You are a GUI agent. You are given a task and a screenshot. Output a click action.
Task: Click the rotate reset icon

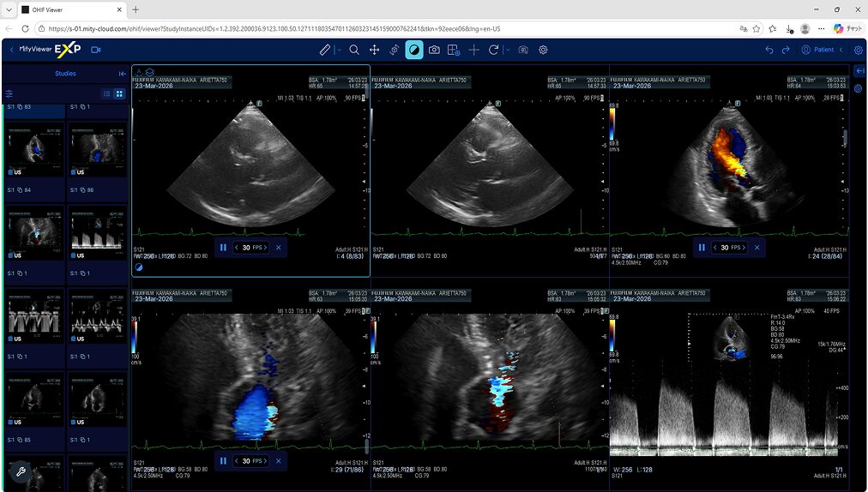[493, 50]
